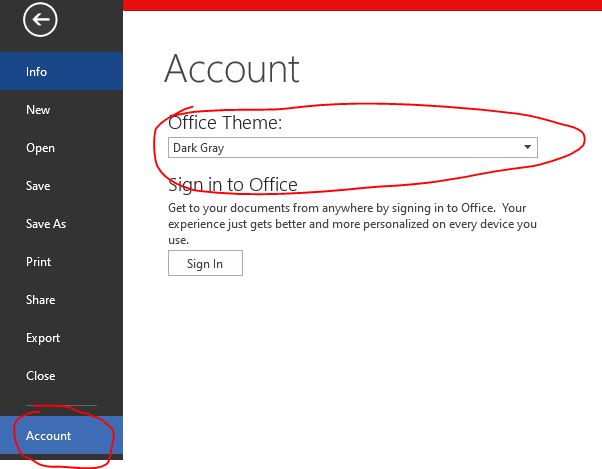Click the red title bar at top

pos(360,5)
